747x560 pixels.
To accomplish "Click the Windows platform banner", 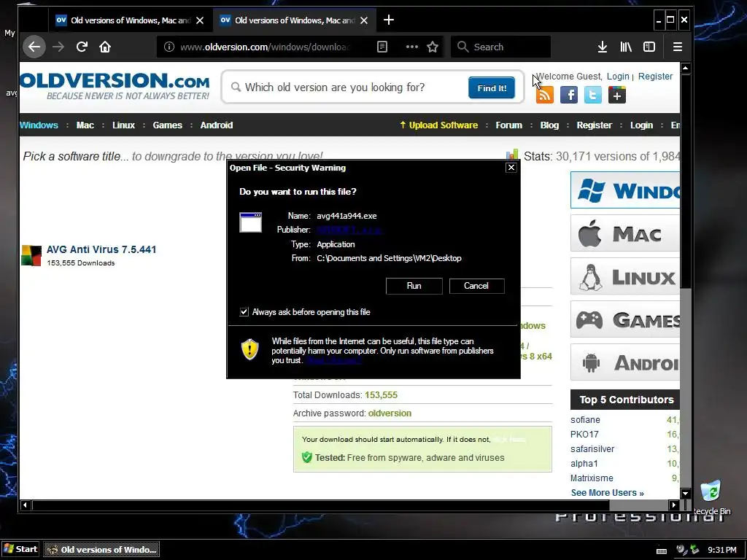I will 625,190.
